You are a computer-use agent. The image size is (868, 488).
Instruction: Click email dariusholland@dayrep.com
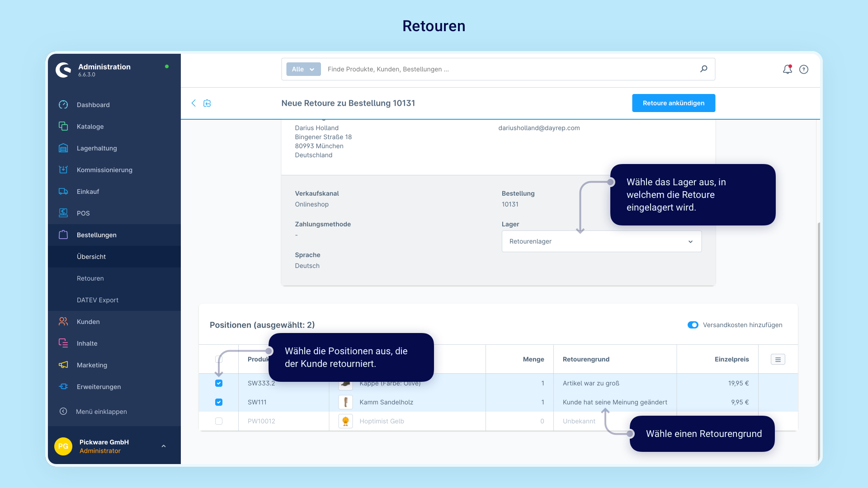coord(539,128)
